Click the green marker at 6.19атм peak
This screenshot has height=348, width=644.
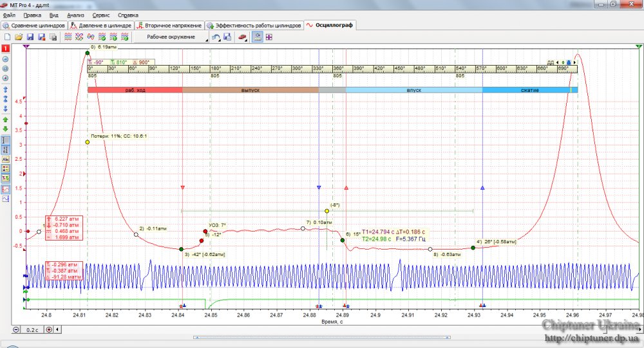point(88,53)
